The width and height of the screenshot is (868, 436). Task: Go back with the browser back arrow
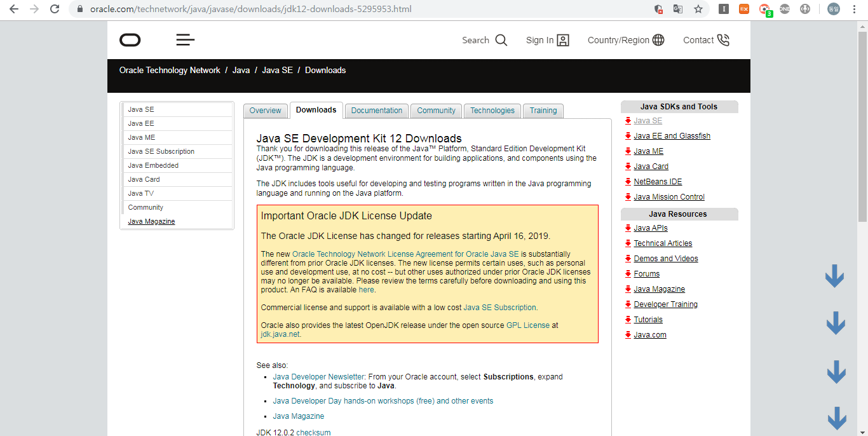point(14,9)
